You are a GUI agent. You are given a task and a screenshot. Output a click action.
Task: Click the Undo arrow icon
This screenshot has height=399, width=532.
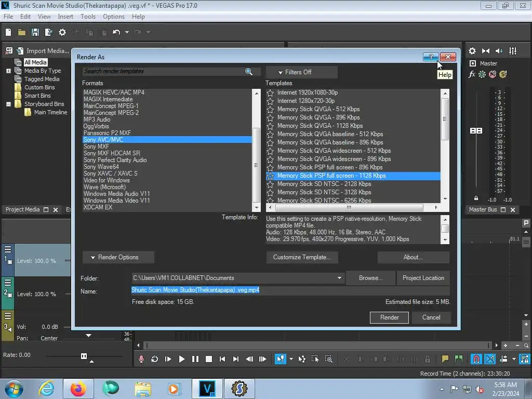(116, 32)
